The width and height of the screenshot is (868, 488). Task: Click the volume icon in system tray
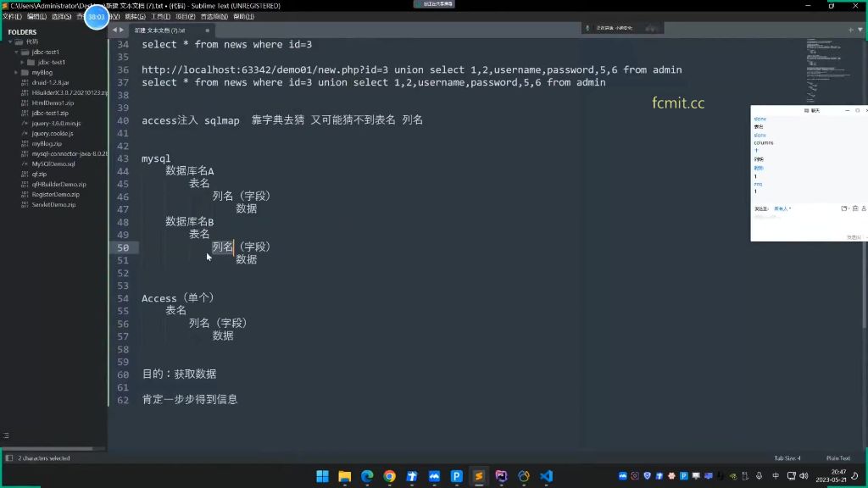804,476
